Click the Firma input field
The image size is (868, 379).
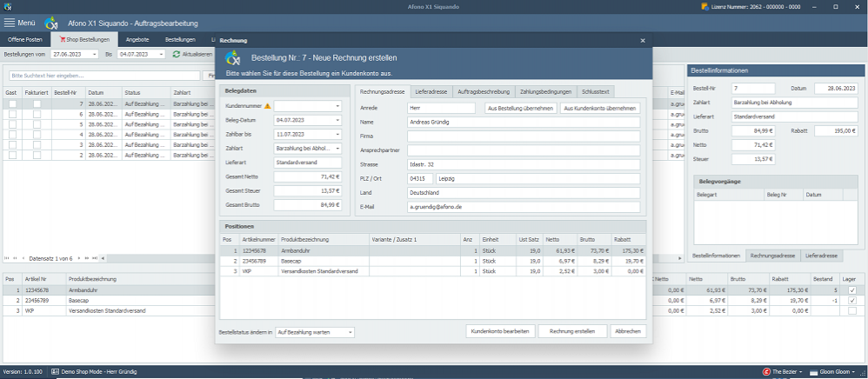(x=524, y=136)
